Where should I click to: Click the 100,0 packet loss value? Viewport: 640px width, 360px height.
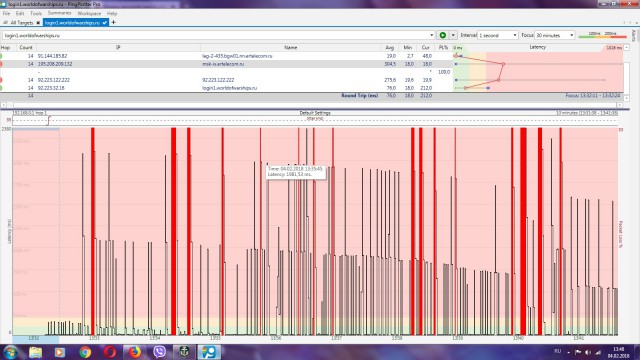pos(444,72)
